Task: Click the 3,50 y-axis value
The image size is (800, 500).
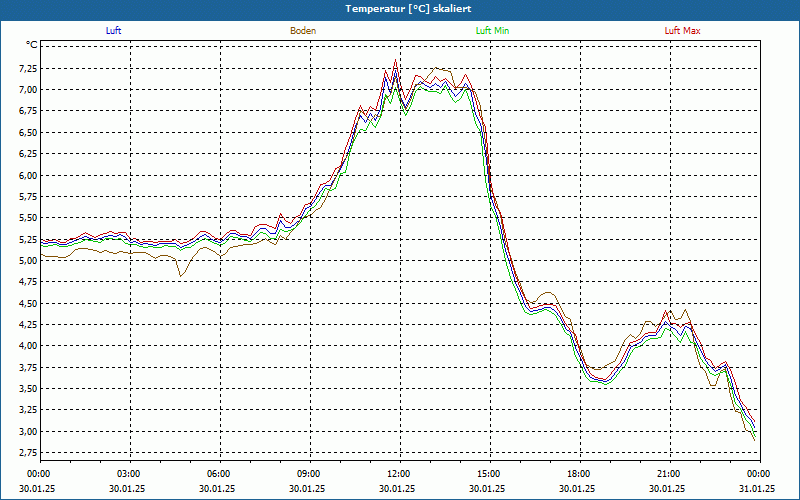Action: point(28,389)
